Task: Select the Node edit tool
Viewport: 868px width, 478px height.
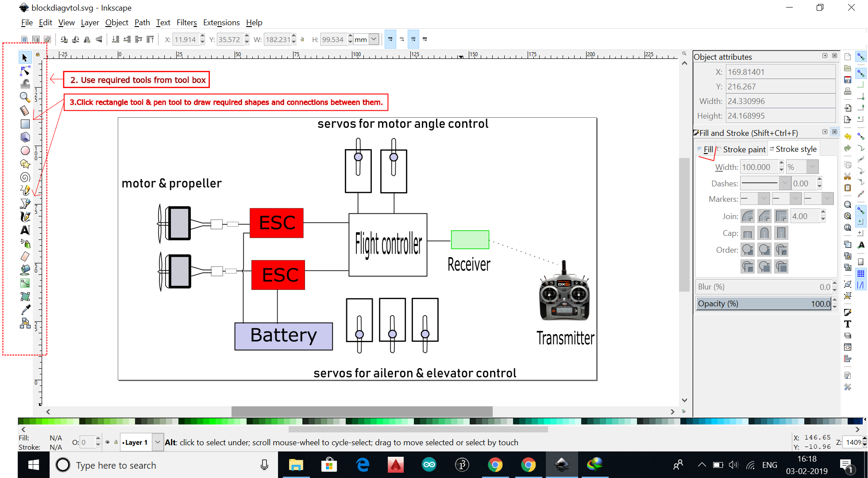Action: point(25,71)
